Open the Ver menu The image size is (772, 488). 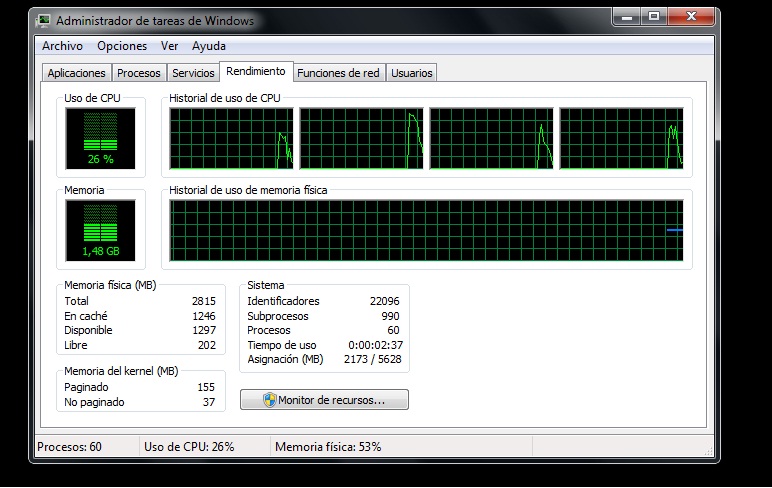(169, 46)
